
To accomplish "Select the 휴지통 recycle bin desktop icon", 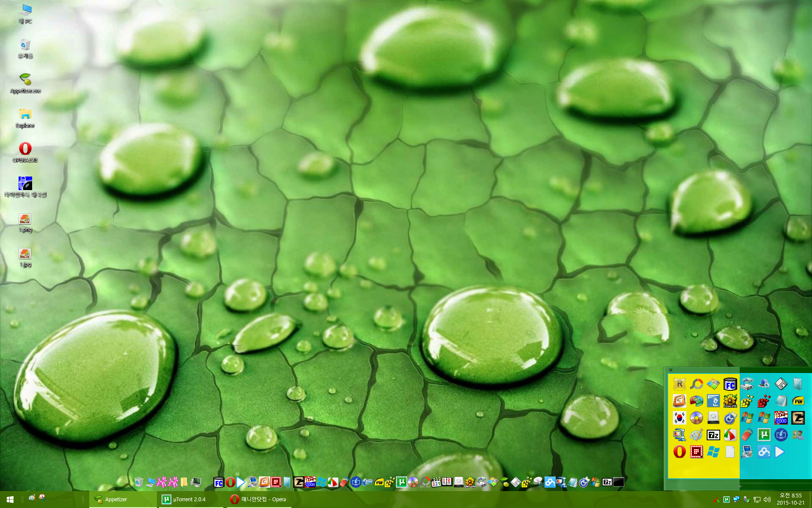I will point(25,48).
